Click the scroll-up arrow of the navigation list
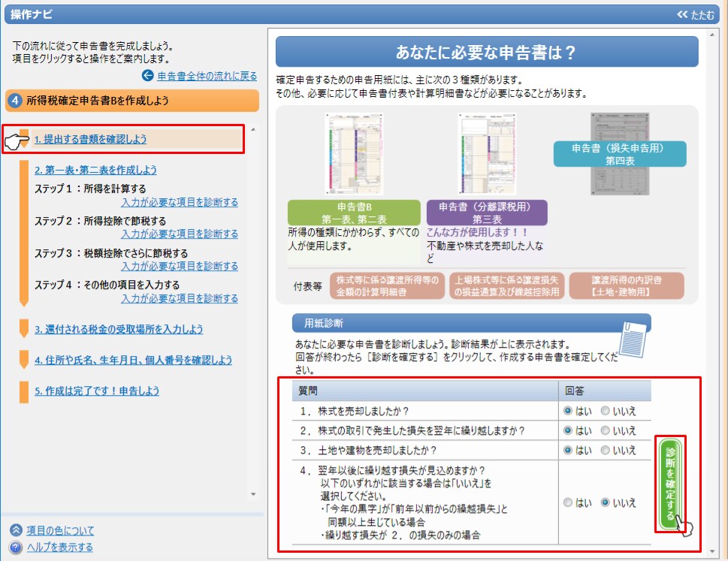 [x=253, y=129]
